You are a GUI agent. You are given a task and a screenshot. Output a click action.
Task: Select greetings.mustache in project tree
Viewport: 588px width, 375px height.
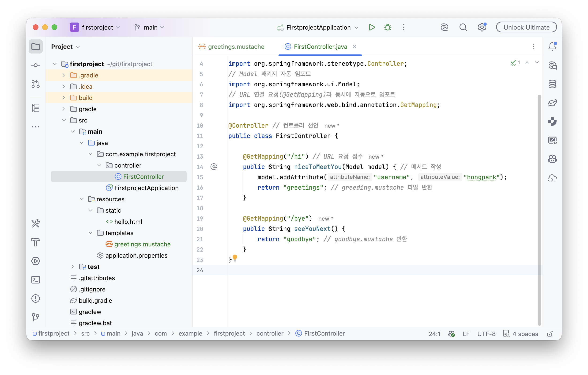click(142, 244)
